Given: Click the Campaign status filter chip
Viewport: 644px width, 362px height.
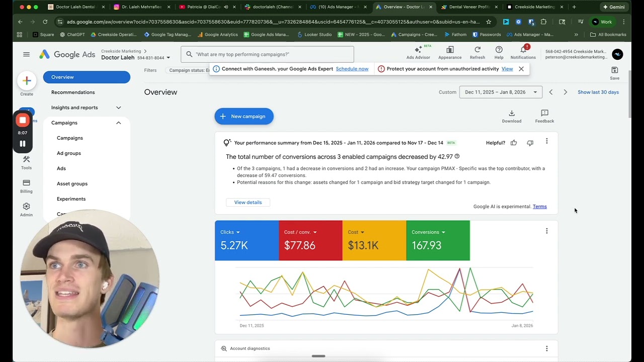Looking at the screenshot, I should 188,70.
